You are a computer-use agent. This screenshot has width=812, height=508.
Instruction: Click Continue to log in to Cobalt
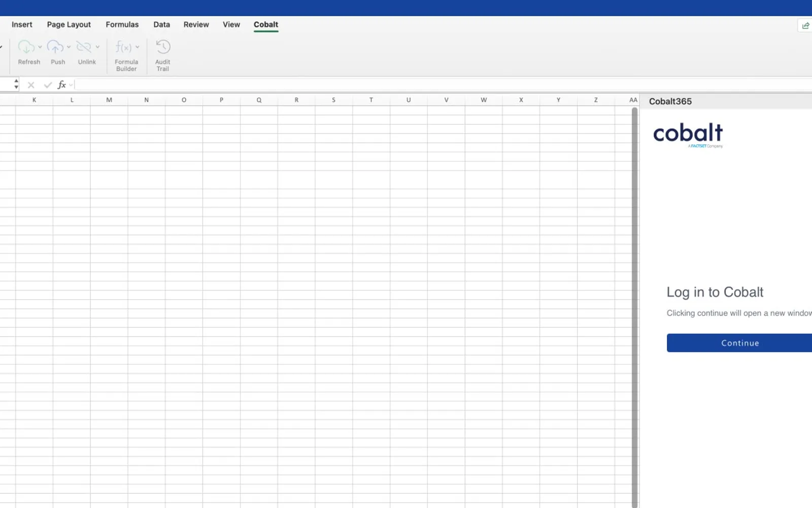point(739,343)
